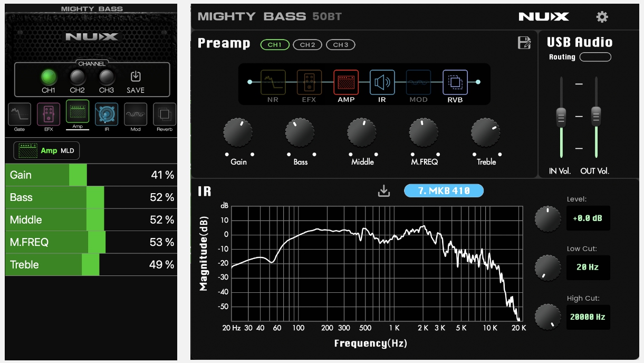Adjust the OUT Vol. fader
Viewport: 644px width, 363px height.
point(596,117)
